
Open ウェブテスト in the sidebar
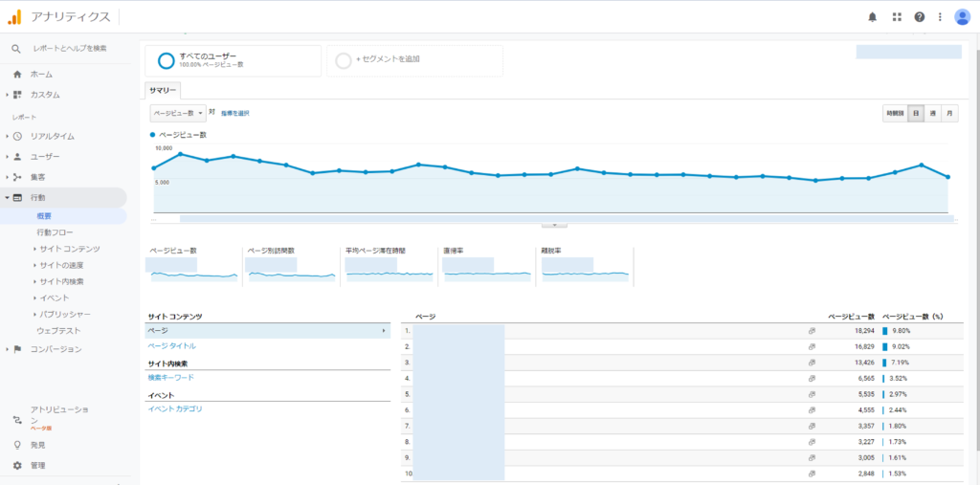(58, 330)
